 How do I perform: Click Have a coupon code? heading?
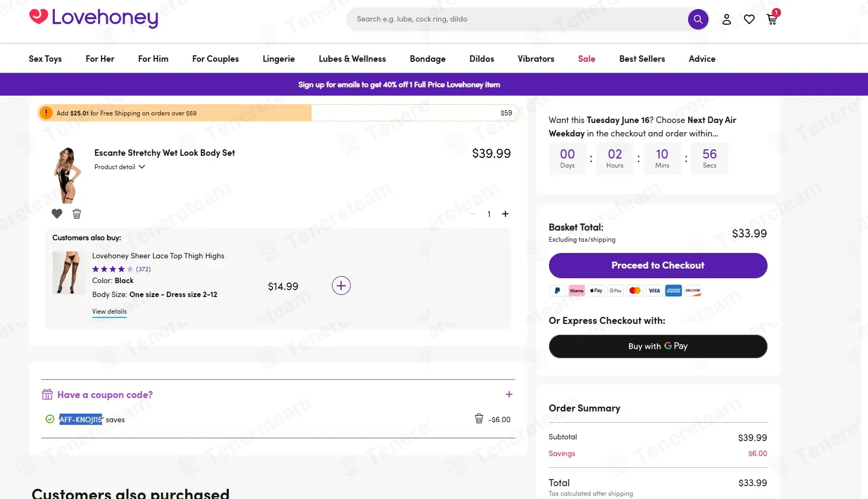click(x=105, y=395)
